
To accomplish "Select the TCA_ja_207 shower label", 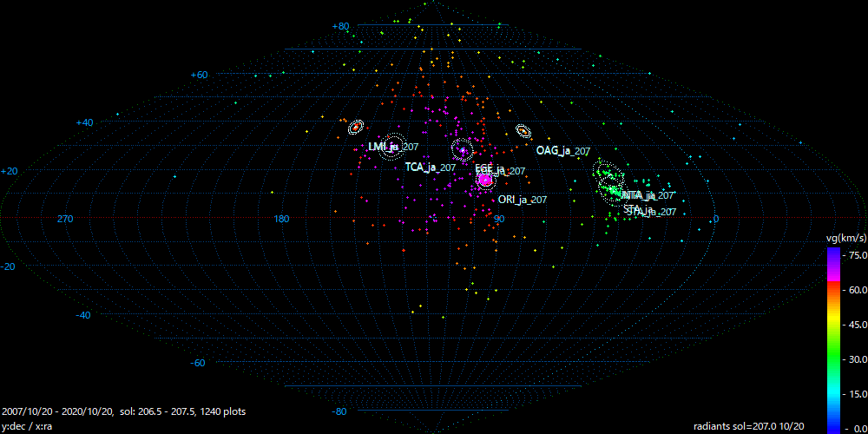I will click(430, 168).
